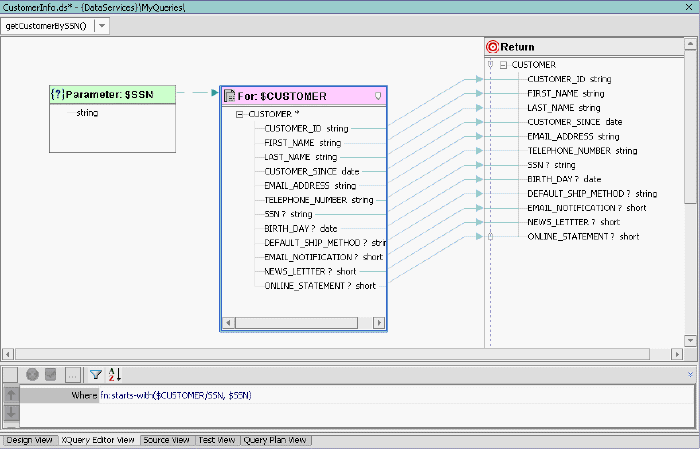
Task: Click the Return panel scroll up arrow
Action: 690,44
